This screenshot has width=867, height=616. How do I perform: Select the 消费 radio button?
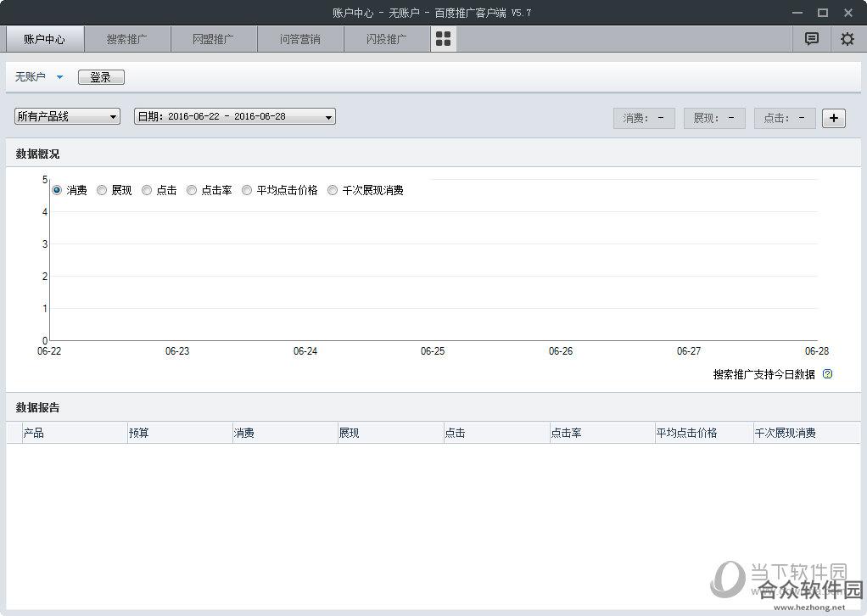tap(56, 190)
